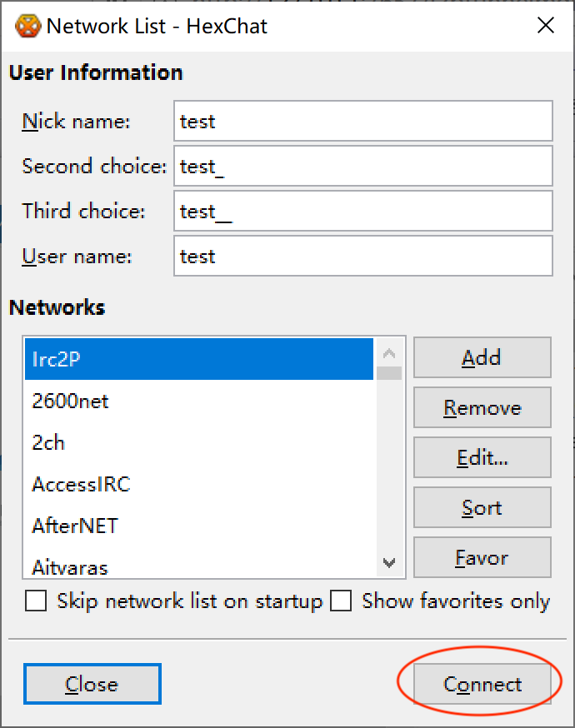Click the Nick name input field
Image resolution: width=575 pixels, height=728 pixels.
pyautogui.click(x=362, y=122)
